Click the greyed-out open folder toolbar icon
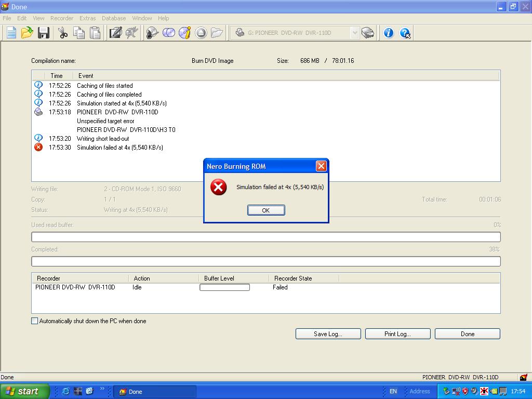Viewport: 532px width, 399px height. 217,33
